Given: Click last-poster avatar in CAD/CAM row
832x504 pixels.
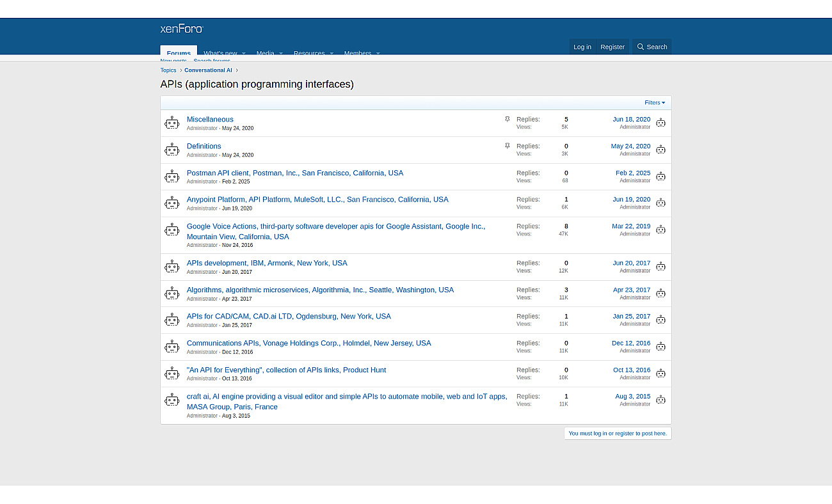Looking at the screenshot, I should (x=660, y=320).
